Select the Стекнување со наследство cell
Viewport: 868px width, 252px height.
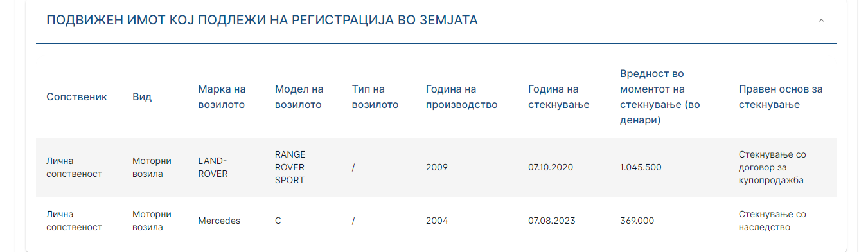click(x=772, y=221)
